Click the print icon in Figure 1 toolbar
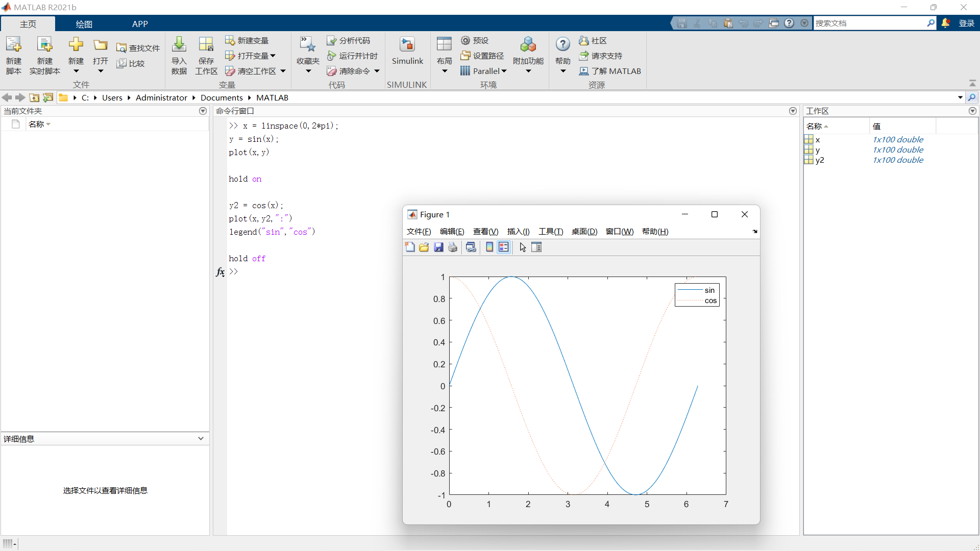 (x=453, y=247)
